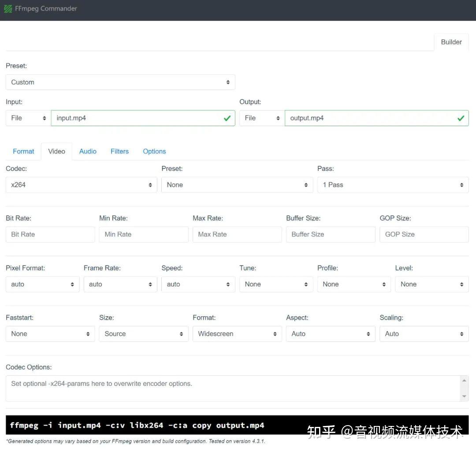Click the Frame Rate label
Image resolution: width=476 pixels, height=452 pixels.
pos(102,268)
